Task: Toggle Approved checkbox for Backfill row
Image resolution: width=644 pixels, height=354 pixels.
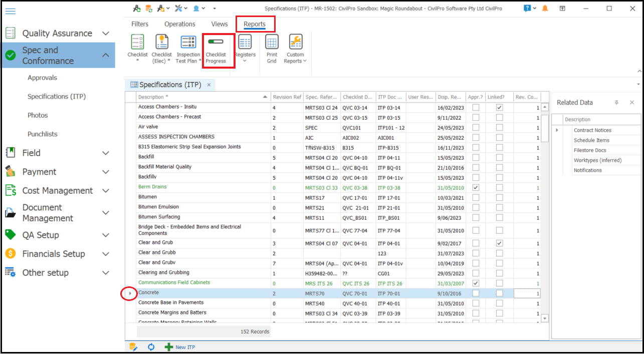Action: 476,157
